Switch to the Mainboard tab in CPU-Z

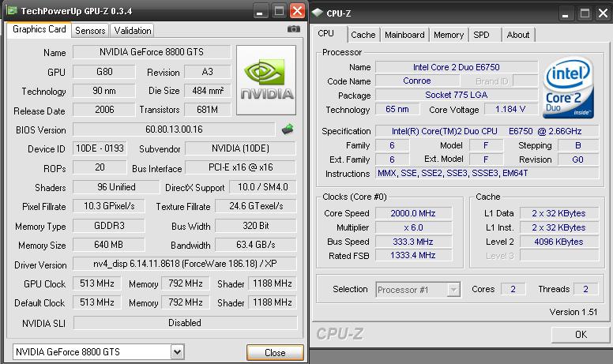tap(404, 35)
